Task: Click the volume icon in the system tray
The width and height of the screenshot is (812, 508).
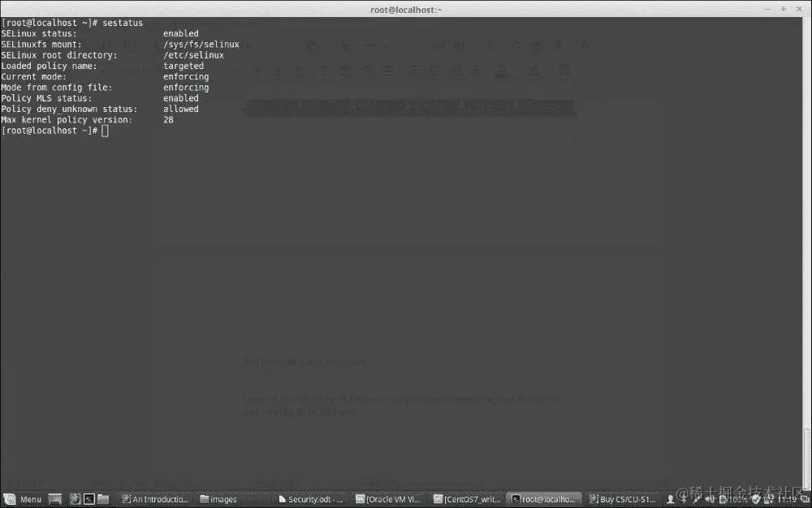Action: click(711, 498)
